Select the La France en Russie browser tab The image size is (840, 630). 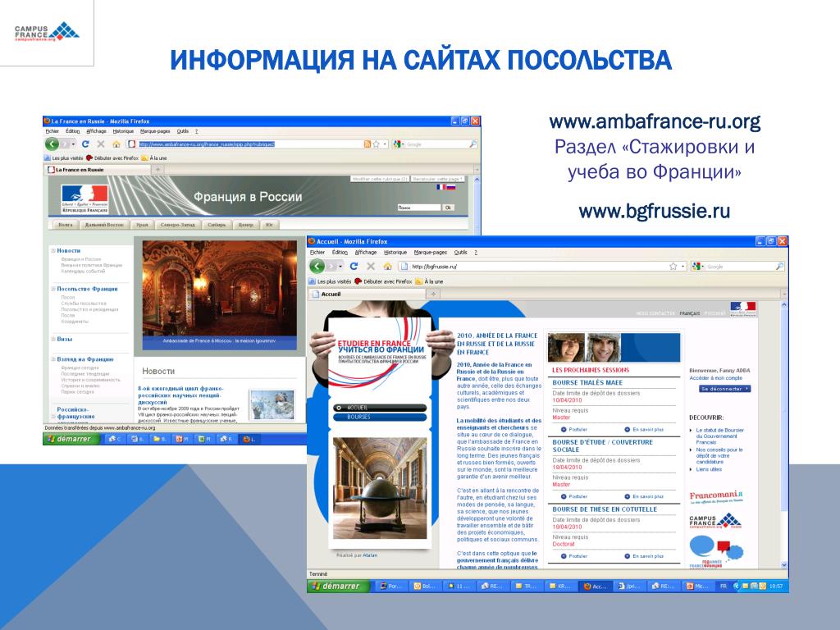coord(98,170)
